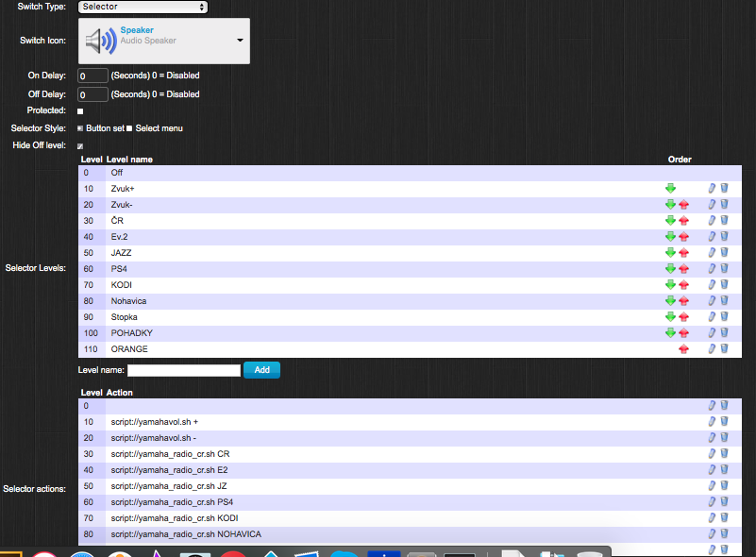The image size is (756, 557).
Task: Choose Button set selector style
Action: (80, 128)
